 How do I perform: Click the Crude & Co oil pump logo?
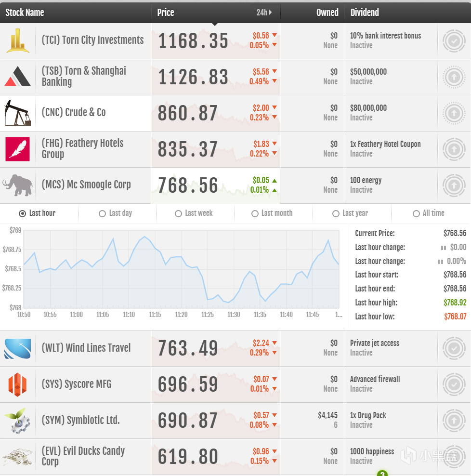point(18,113)
